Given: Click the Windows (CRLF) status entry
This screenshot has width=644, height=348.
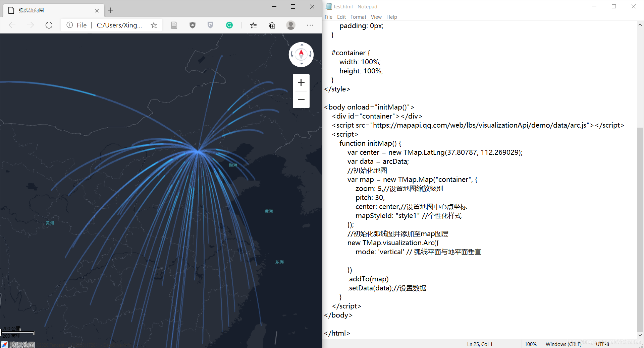Looking at the screenshot, I should (563, 344).
